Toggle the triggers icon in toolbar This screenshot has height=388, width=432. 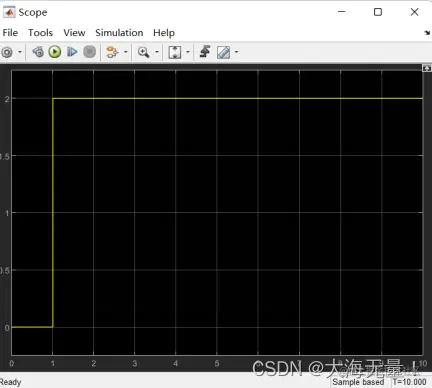click(205, 52)
